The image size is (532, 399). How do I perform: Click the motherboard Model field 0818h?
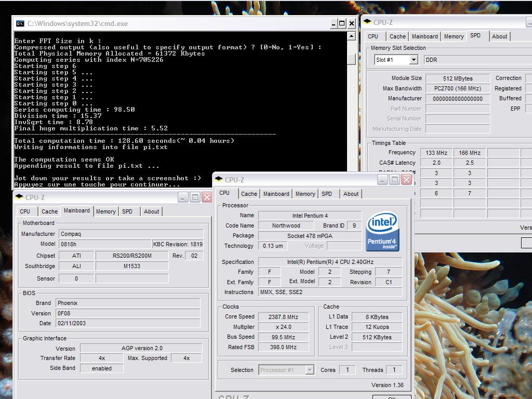pos(105,244)
